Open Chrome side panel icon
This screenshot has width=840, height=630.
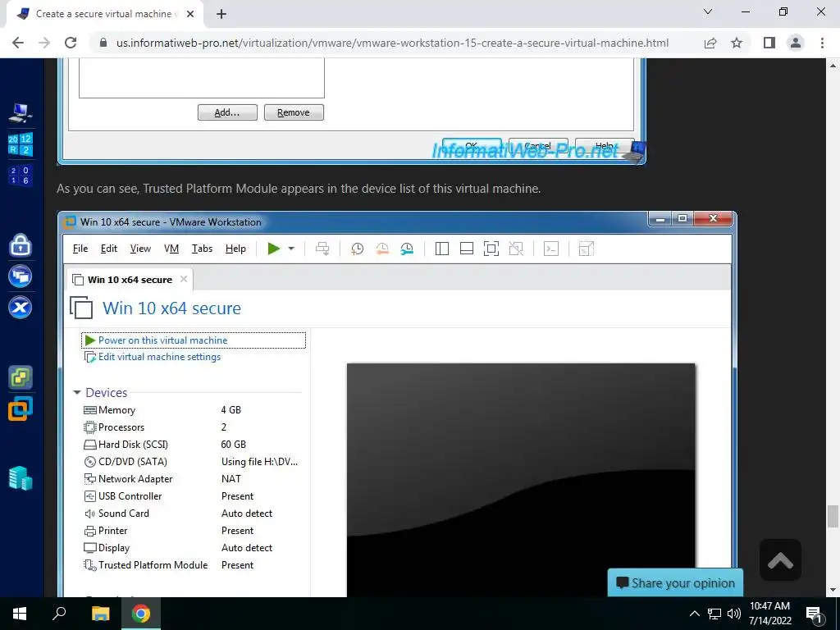769,43
